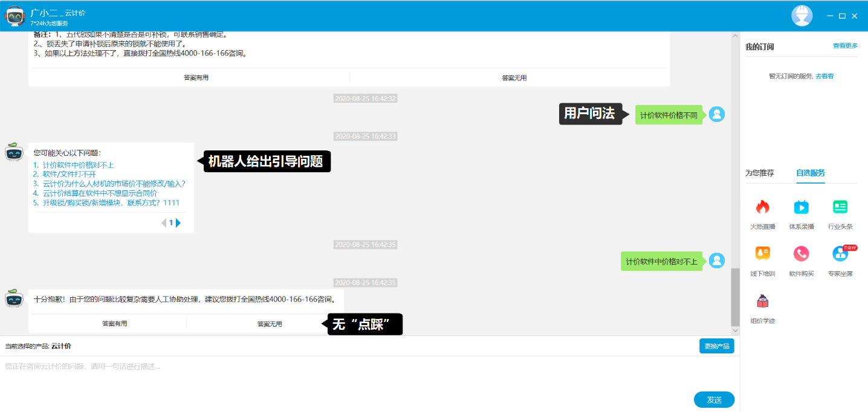
Task: Click the 发送 send button
Action: pyautogui.click(x=714, y=400)
